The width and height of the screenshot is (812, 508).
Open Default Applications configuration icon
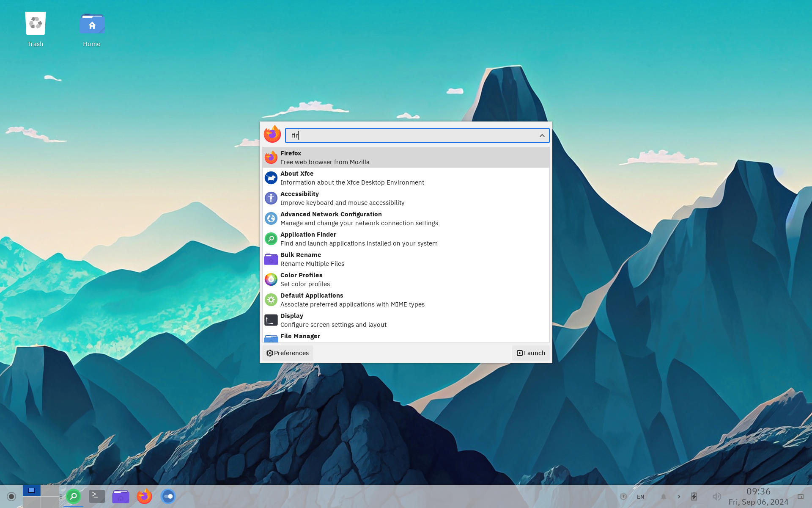pyautogui.click(x=271, y=299)
